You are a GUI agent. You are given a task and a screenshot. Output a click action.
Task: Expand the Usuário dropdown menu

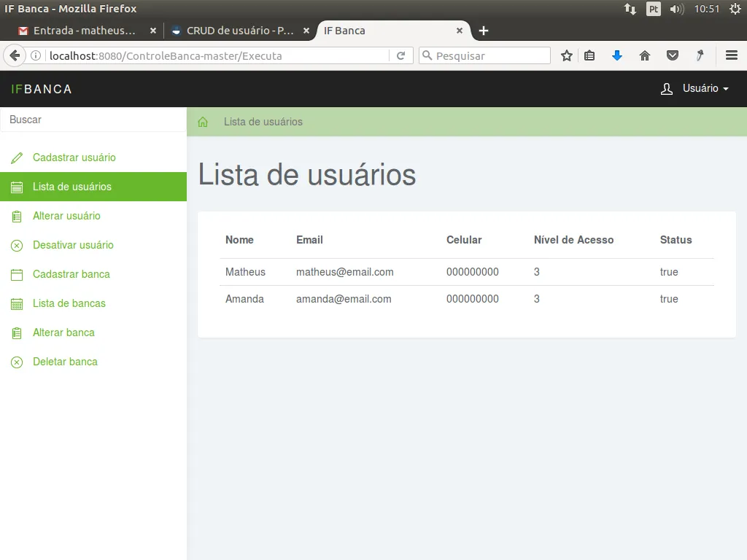pos(705,88)
